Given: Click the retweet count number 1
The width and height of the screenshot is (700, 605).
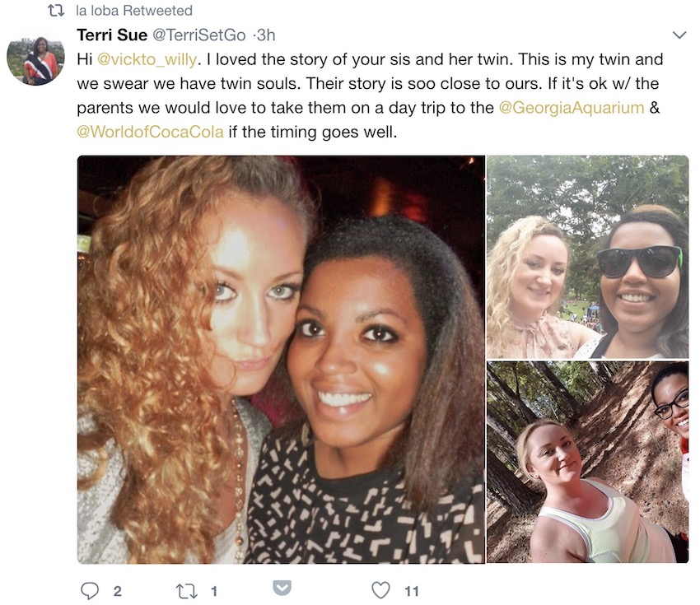Looking at the screenshot, I should [x=214, y=591].
